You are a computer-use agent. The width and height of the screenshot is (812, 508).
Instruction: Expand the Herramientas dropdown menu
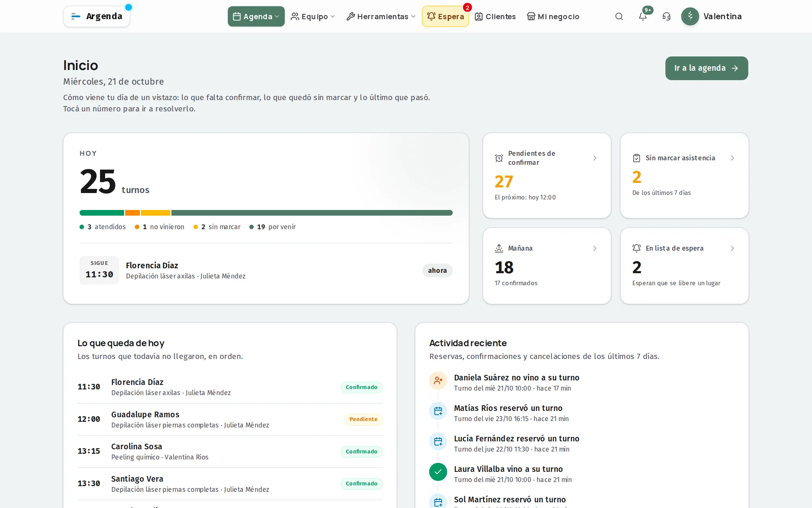click(381, 17)
